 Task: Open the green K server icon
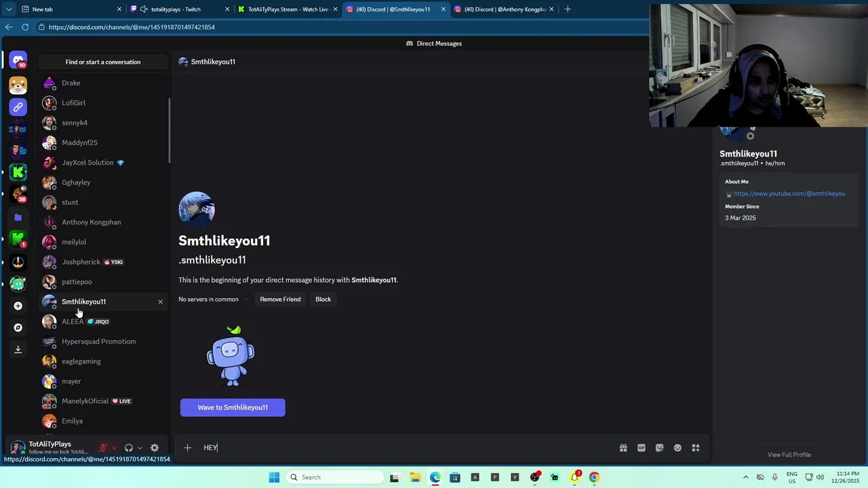click(18, 172)
